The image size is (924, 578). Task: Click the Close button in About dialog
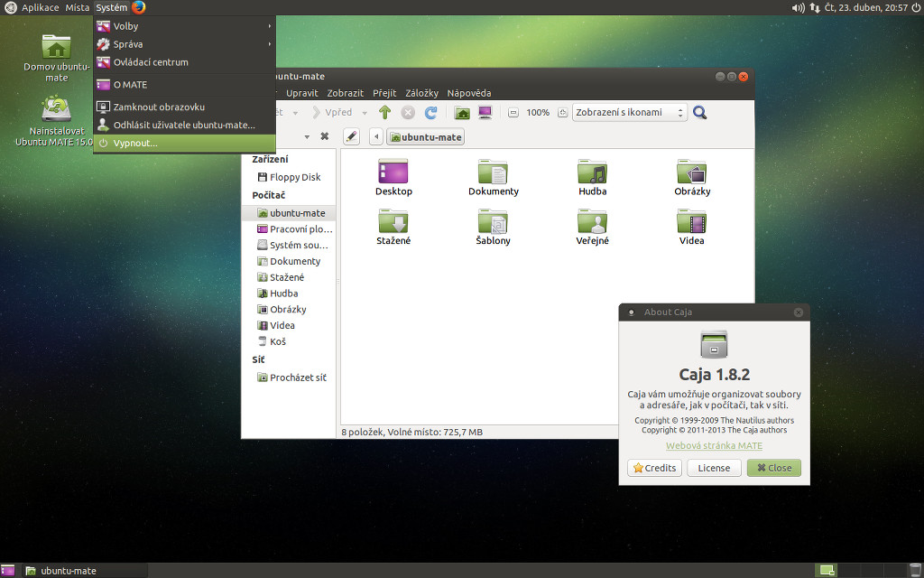click(x=773, y=468)
